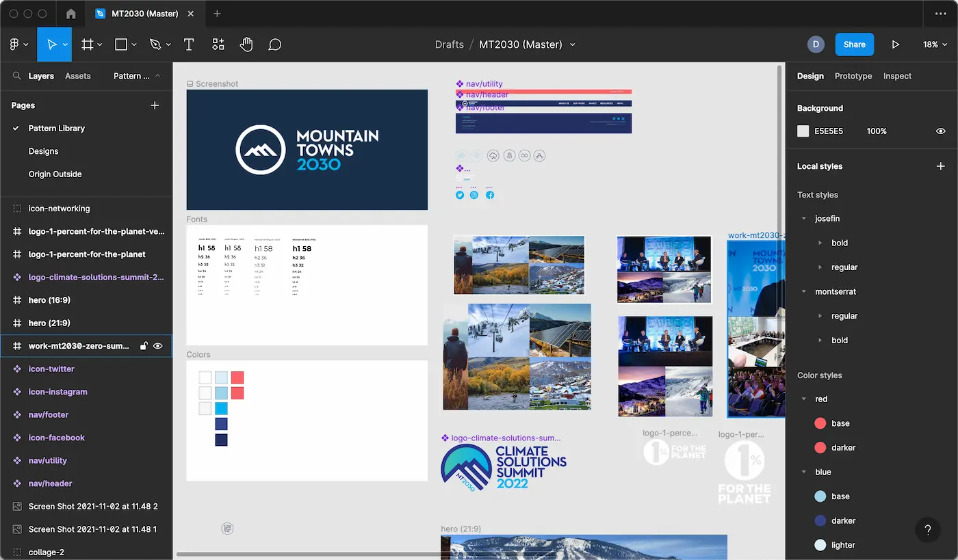Expand the josefin regular style group

pyautogui.click(x=820, y=267)
